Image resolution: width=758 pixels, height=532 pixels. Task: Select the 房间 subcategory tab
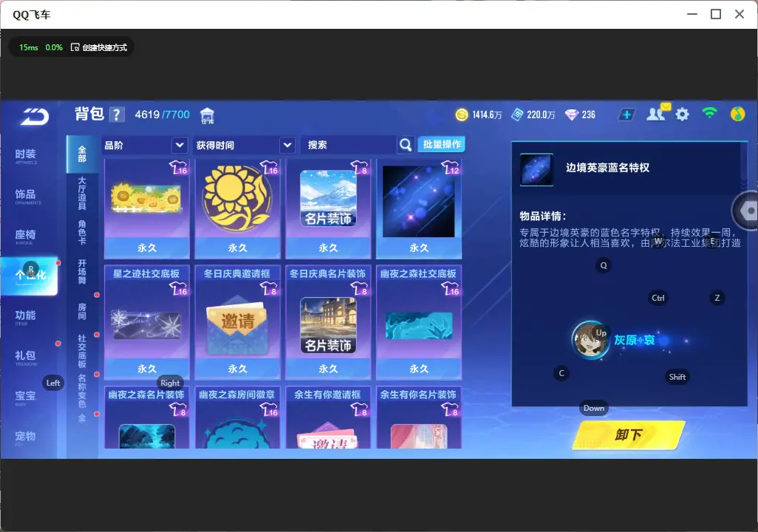pyautogui.click(x=82, y=312)
